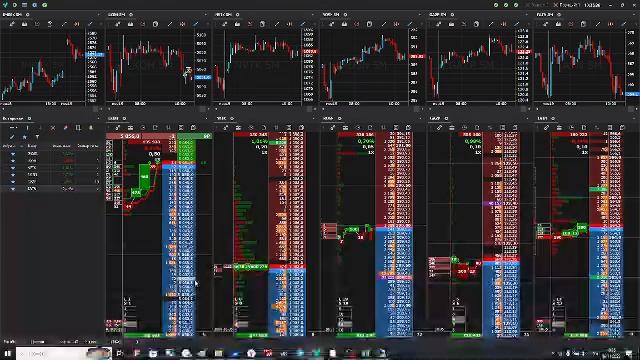Expand the third chart panel header dropdown arrow
The image size is (640, 360).
[312, 15]
